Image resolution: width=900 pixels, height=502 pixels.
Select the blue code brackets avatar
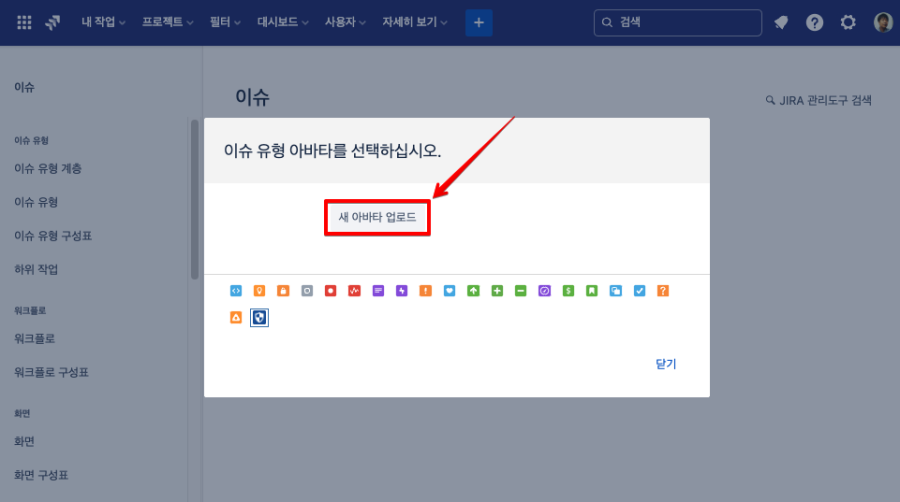[x=236, y=291]
